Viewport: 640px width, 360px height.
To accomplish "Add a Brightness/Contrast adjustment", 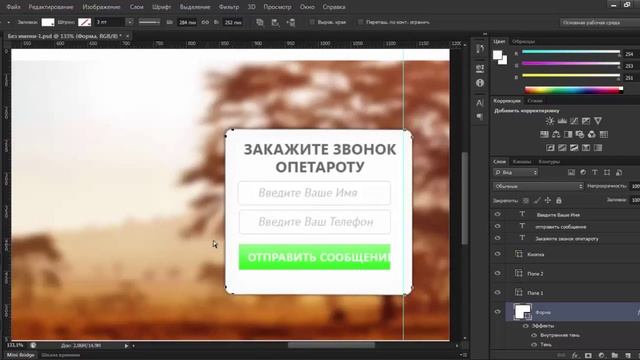I will click(550, 121).
